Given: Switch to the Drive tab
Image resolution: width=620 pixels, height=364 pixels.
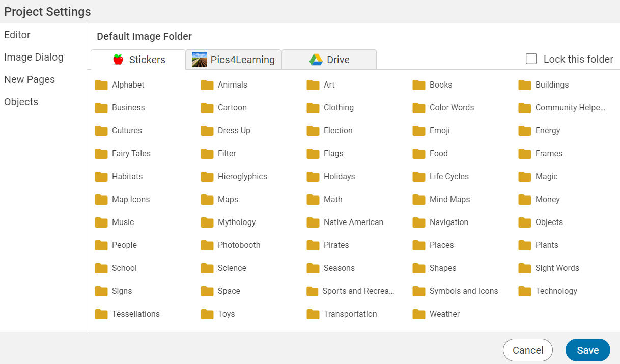Looking at the screenshot, I should pos(329,59).
